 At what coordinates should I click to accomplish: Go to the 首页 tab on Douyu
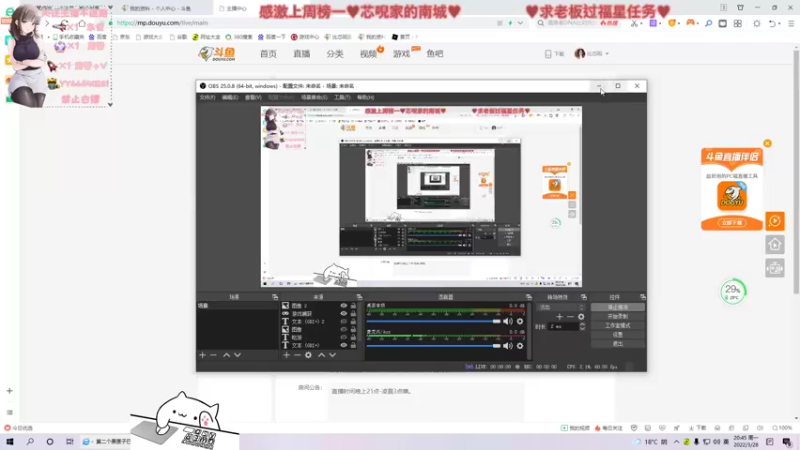tap(268, 54)
